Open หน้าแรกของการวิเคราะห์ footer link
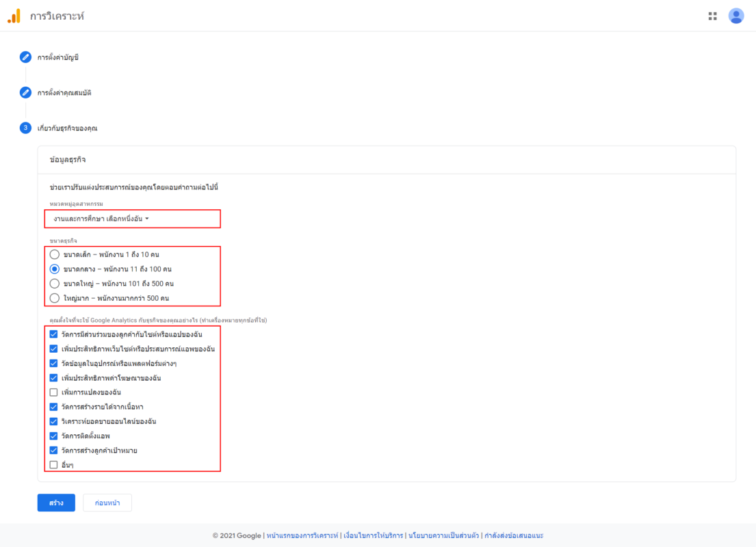Viewport: 756px width, 547px height. pyautogui.click(x=302, y=535)
